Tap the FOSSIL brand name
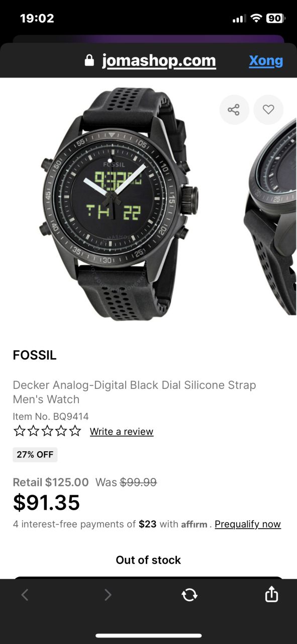Image resolution: width=297 pixels, height=644 pixels. tap(35, 355)
